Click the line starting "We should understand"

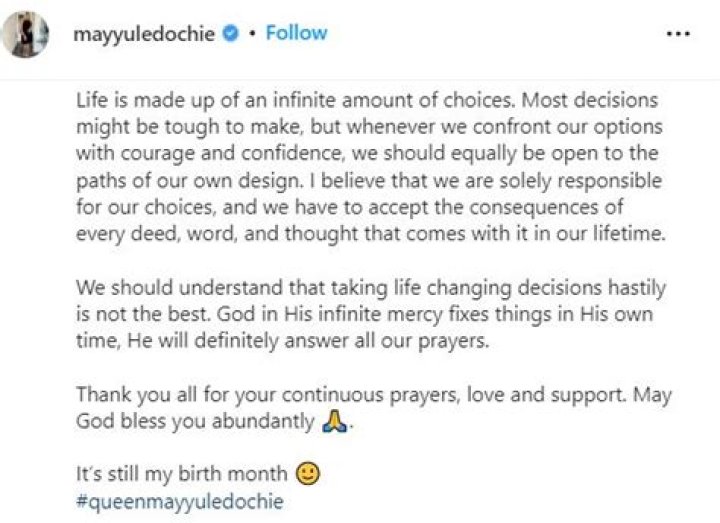(364, 284)
